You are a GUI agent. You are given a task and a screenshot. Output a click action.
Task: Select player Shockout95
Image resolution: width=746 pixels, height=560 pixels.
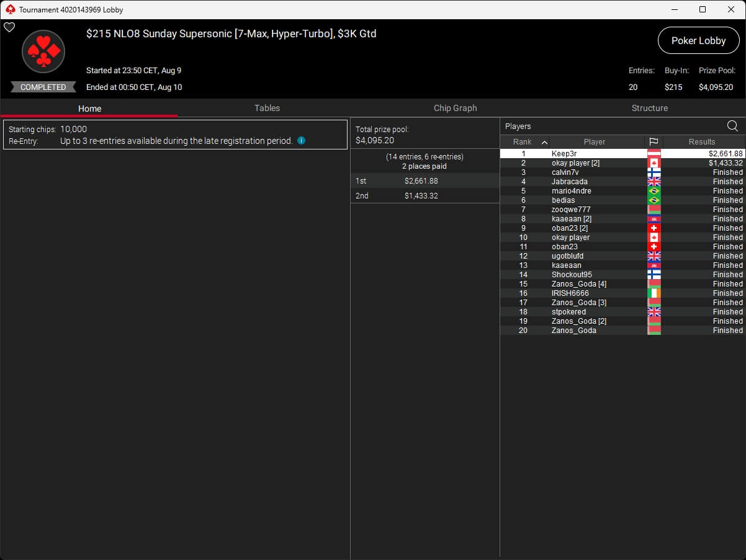622,275
